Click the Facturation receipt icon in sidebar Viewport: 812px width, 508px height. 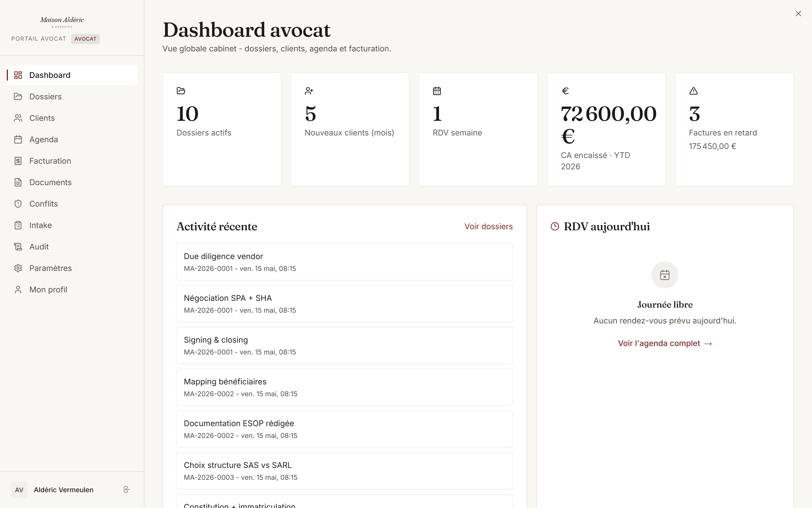pos(18,161)
